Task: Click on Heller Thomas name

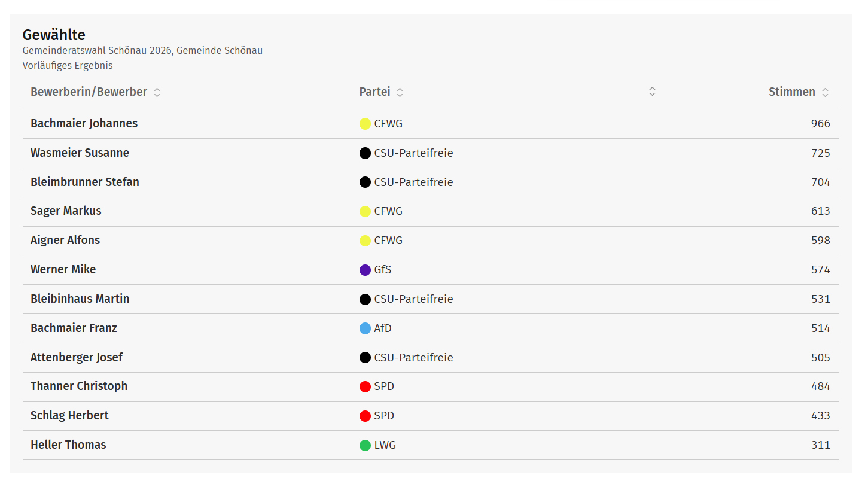Action: (68, 445)
